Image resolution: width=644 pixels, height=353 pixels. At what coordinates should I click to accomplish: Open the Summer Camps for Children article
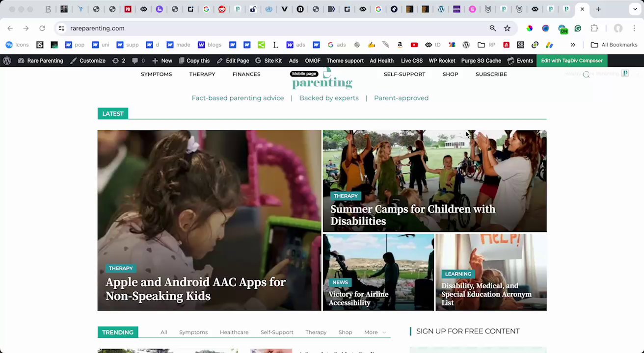coord(434,181)
